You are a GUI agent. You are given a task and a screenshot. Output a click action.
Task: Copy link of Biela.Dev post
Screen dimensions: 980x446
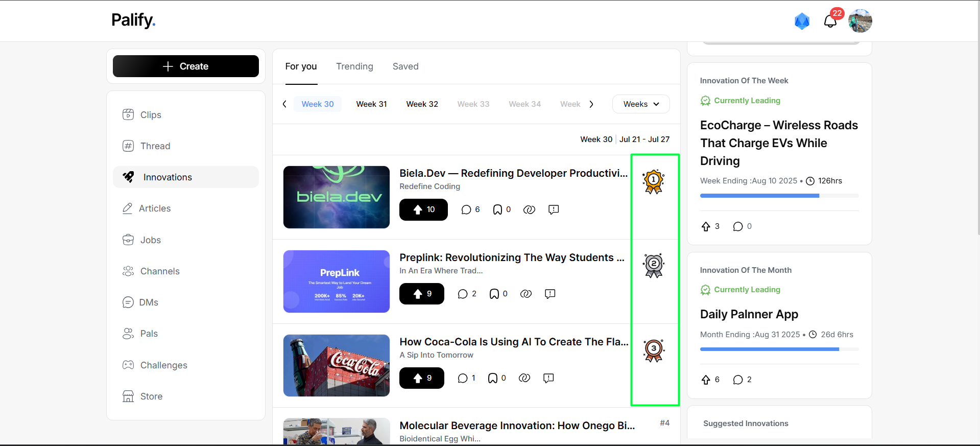[x=529, y=209]
